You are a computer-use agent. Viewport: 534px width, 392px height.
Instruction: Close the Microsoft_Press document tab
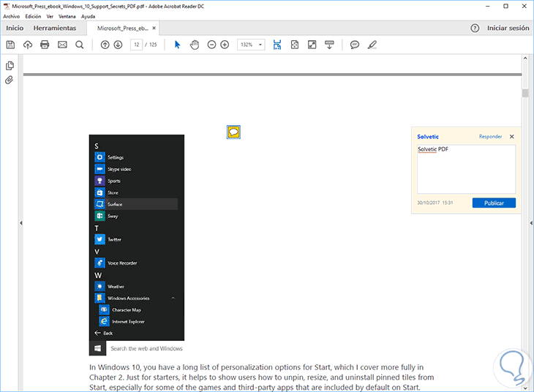[154, 29]
